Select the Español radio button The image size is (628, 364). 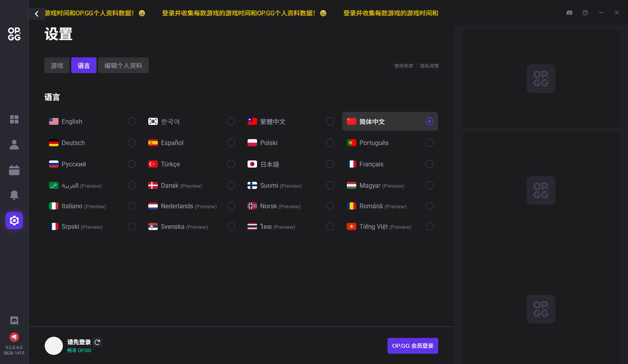tap(231, 143)
